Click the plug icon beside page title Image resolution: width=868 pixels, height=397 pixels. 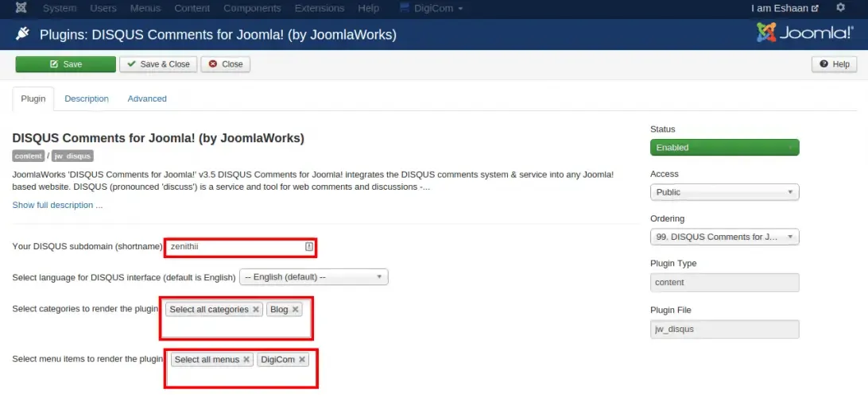(22, 35)
